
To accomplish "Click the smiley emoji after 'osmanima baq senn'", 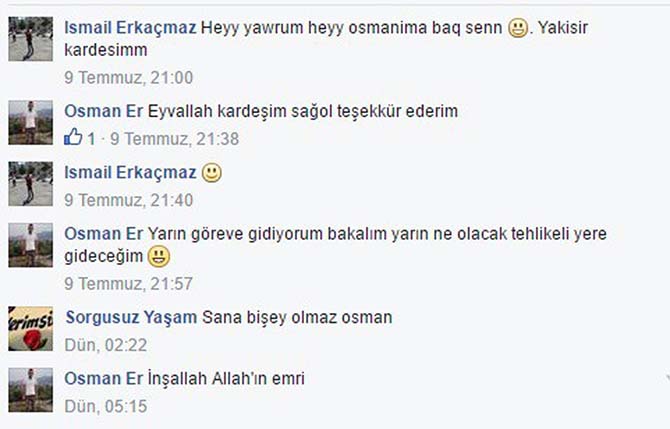I will click(518, 28).
